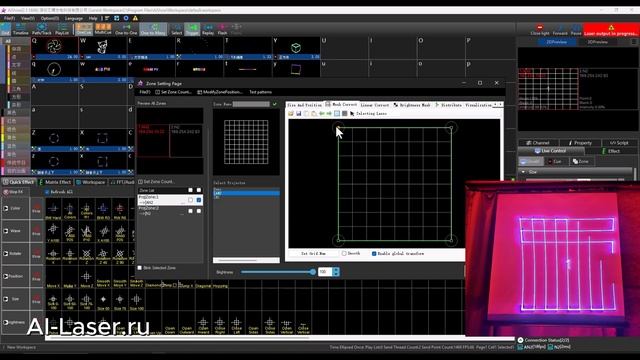Enable Blink Selected Zone checkbox

click(140, 268)
